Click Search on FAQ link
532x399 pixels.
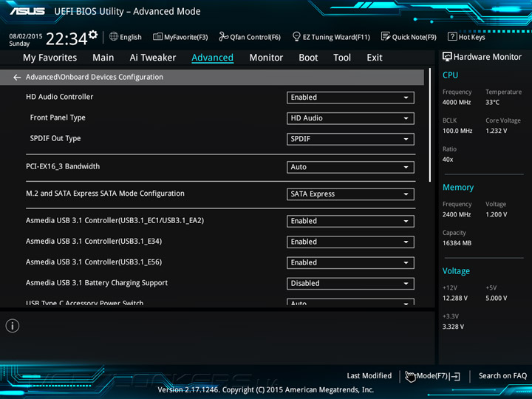tap(503, 375)
